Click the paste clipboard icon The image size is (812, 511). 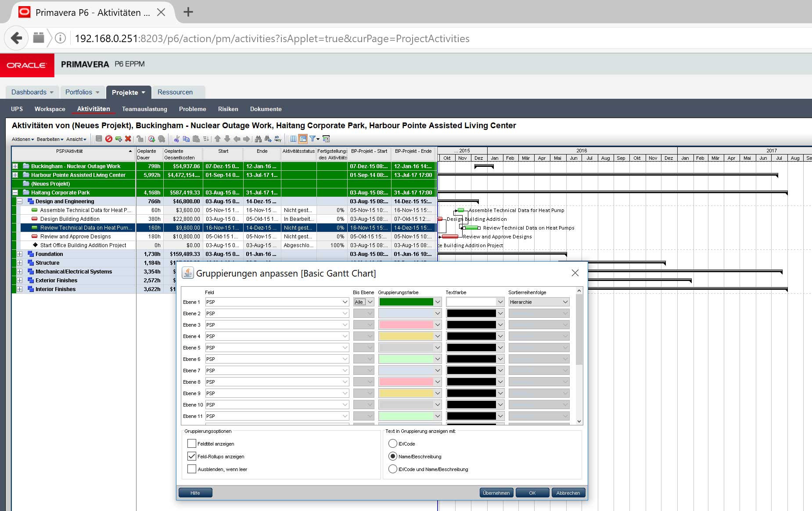196,139
